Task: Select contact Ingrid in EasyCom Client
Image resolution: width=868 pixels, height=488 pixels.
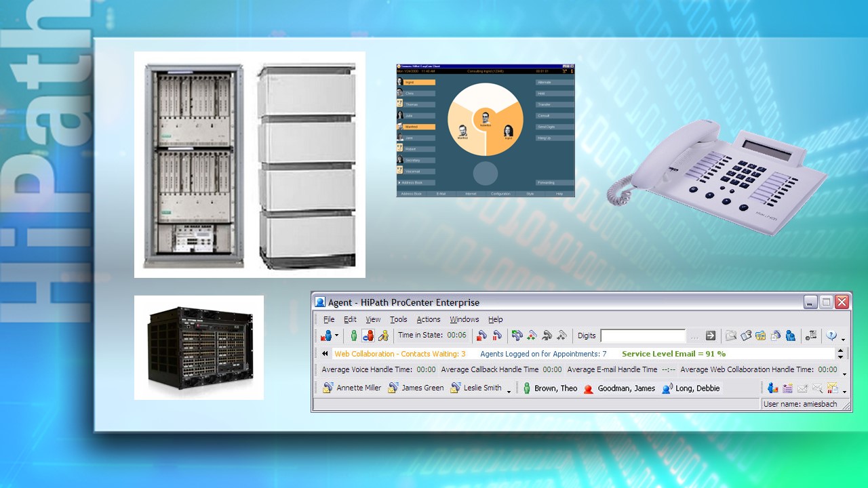Action: click(416, 82)
